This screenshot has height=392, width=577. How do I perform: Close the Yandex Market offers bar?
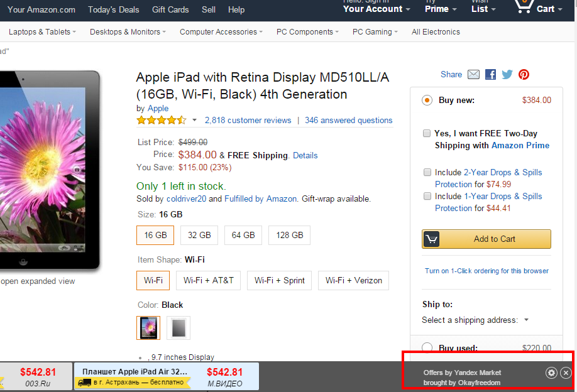[x=566, y=373]
